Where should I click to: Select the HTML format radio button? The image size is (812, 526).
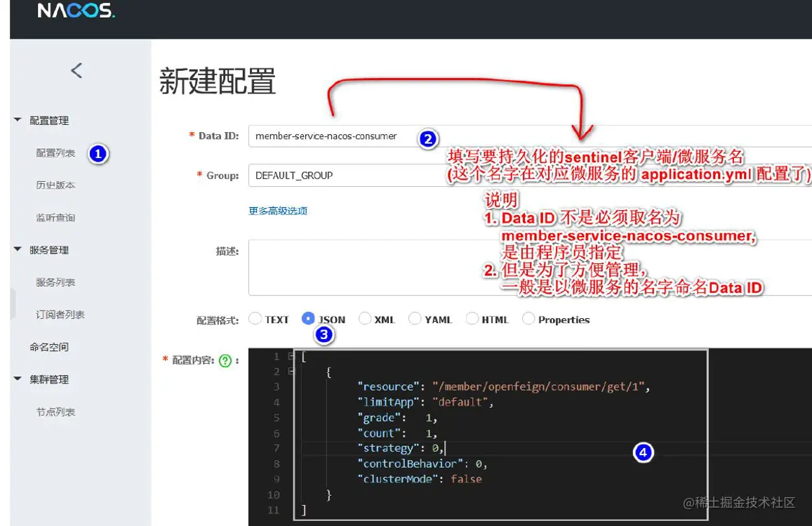click(x=472, y=318)
